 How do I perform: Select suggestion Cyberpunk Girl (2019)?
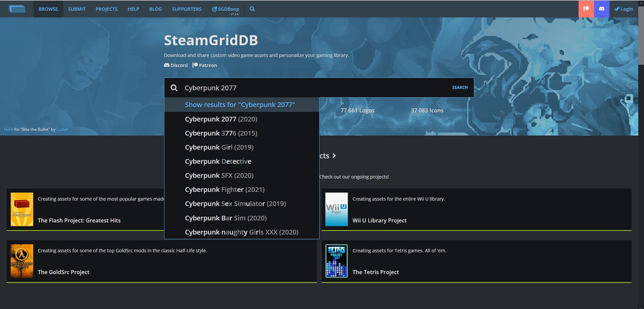coord(242,147)
